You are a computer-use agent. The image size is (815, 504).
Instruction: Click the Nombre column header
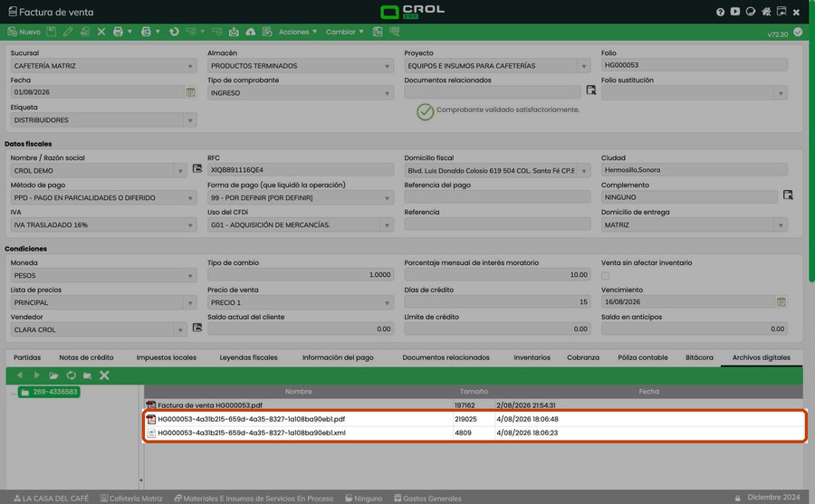pyautogui.click(x=298, y=391)
